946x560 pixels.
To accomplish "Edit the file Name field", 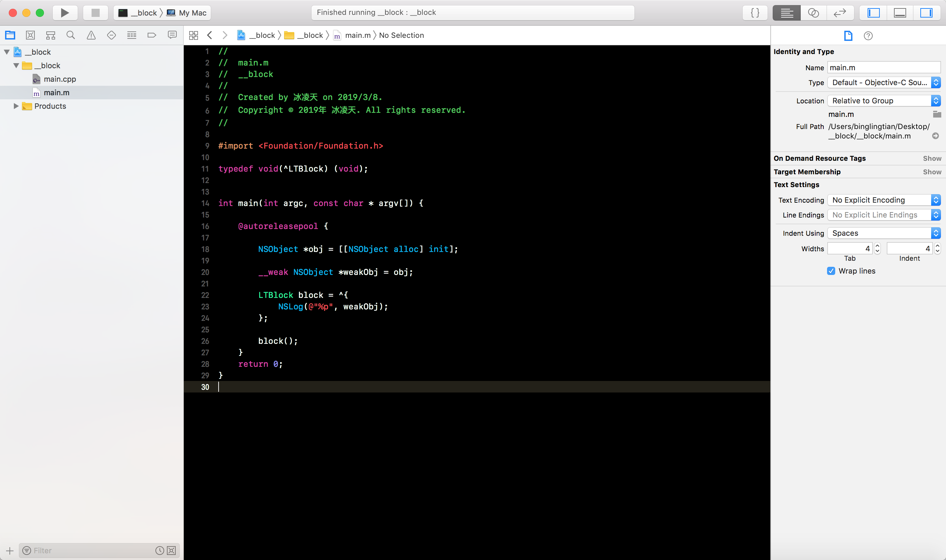I will tap(884, 68).
